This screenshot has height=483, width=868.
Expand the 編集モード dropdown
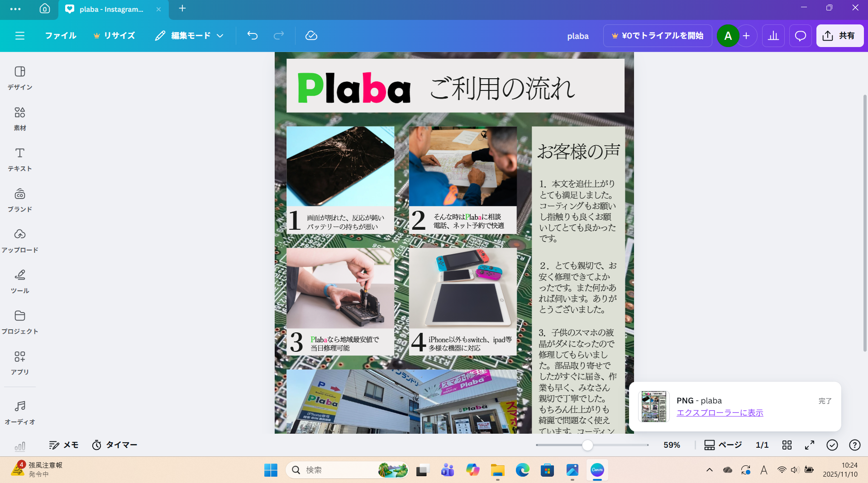point(190,36)
